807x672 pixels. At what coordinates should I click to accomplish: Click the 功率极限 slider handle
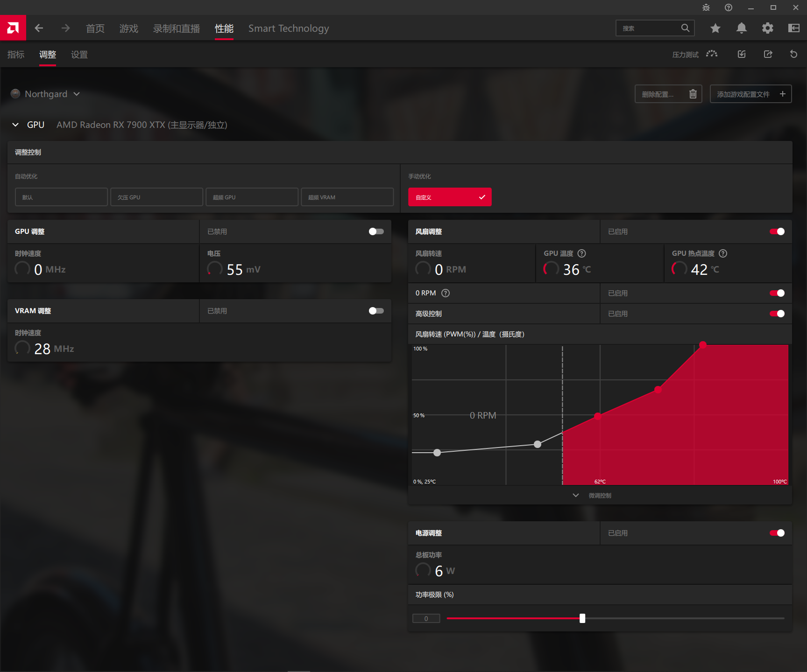[582, 618]
